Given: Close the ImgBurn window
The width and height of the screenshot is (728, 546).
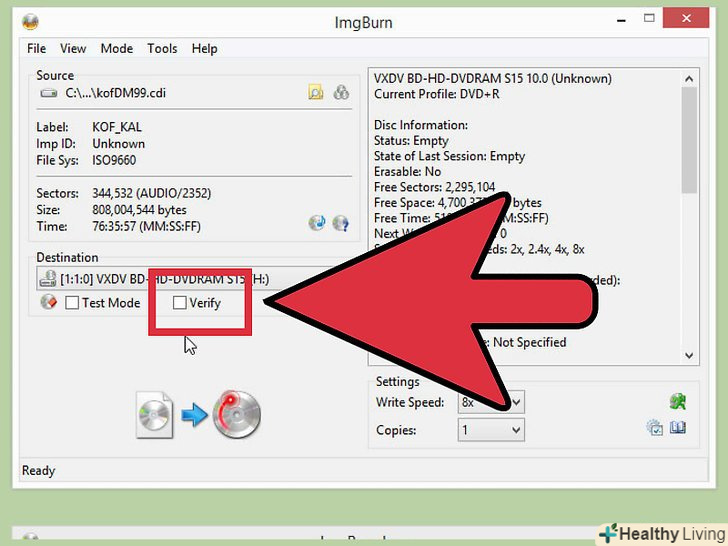Looking at the screenshot, I should tap(686, 18).
